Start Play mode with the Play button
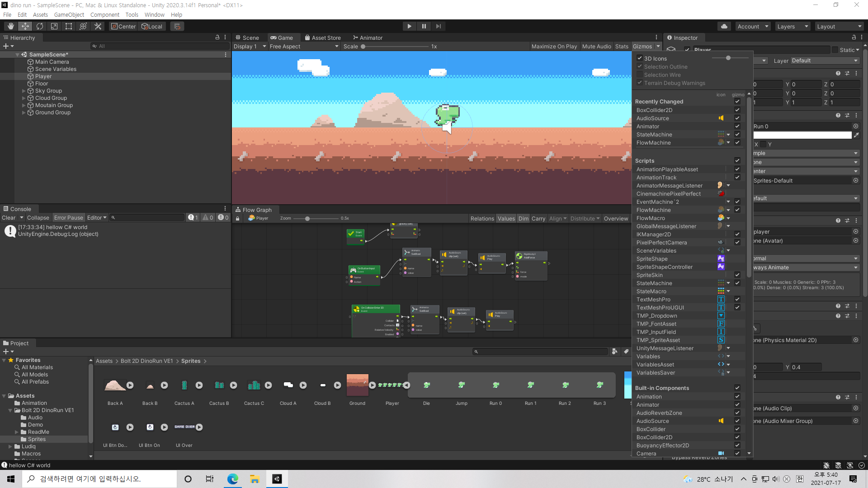868x488 pixels. pos(409,26)
